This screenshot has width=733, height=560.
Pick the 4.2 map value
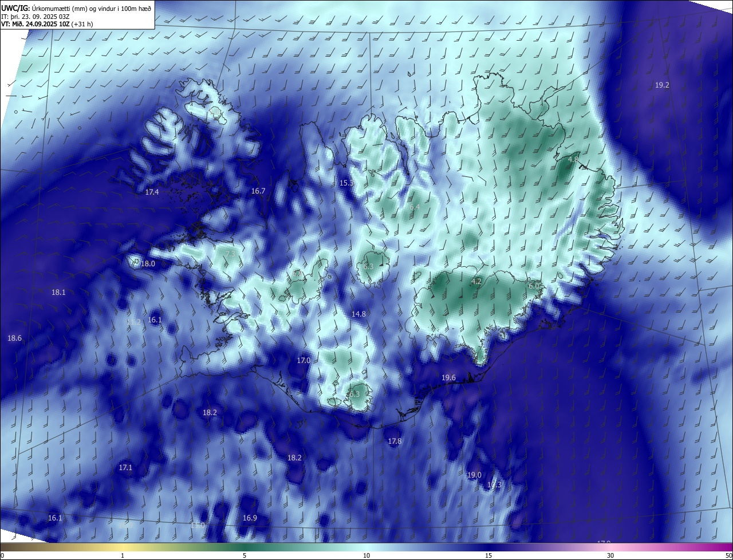tap(476, 281)
